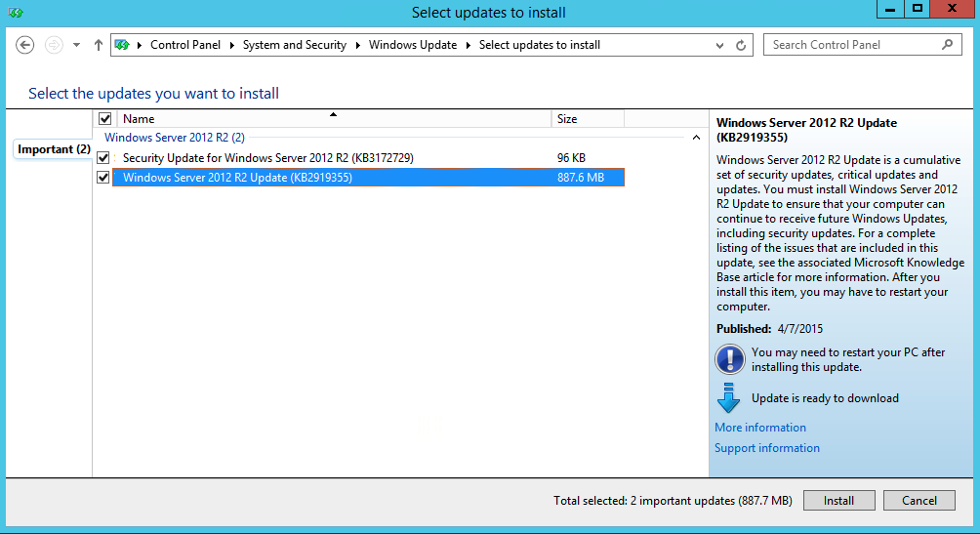Open Control Panel breadcrumb
Image resolution: width=980 pixels, height=534 pixels.
click(185, 45)
